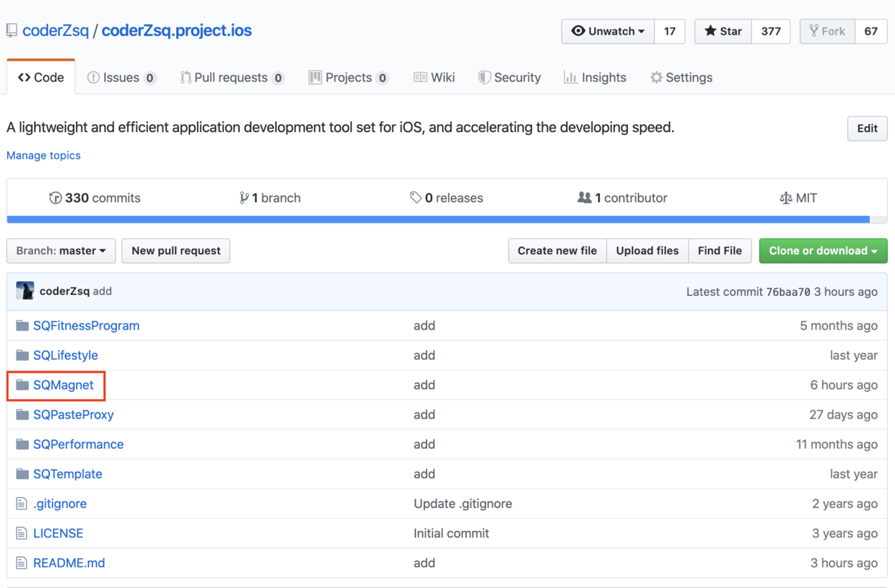
Task: Click the commits history clock icon
Action: tap(55, 198)
